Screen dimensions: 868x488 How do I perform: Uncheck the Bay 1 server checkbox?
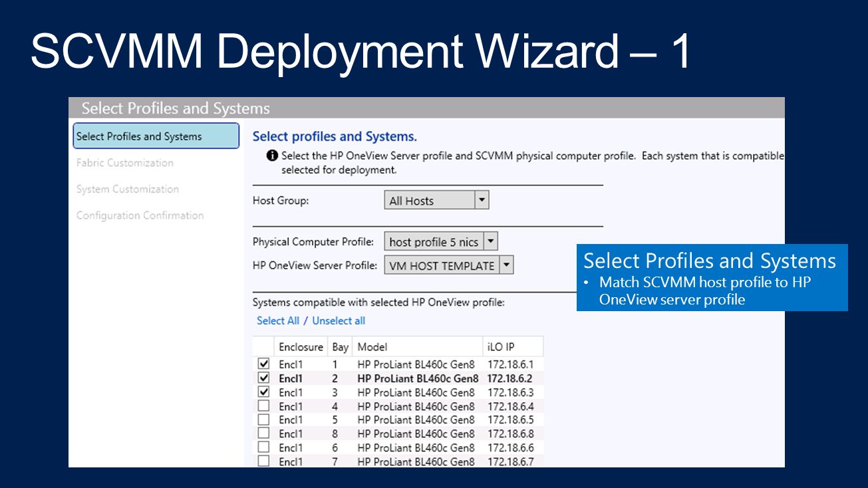(x=263, y=364)
